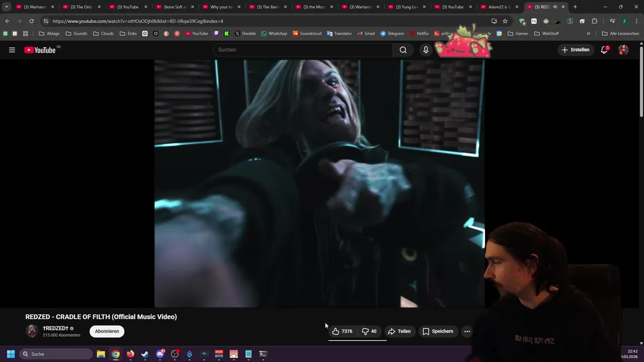Expand hidden bookmarks chevron
The image size is (644, 362).
point(588,34)
